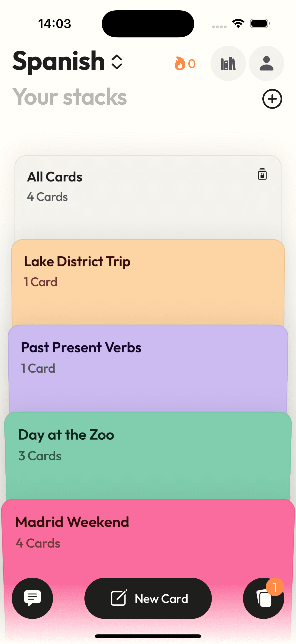Tap the battery indicator in status bar
The height and width of the screenshot is (644, 296).
260,24
